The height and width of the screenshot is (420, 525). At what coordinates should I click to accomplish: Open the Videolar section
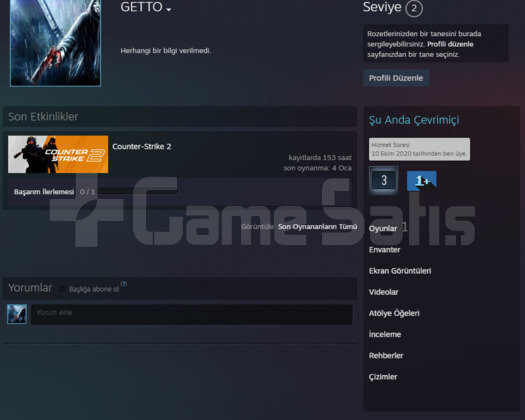click(383, 292)
